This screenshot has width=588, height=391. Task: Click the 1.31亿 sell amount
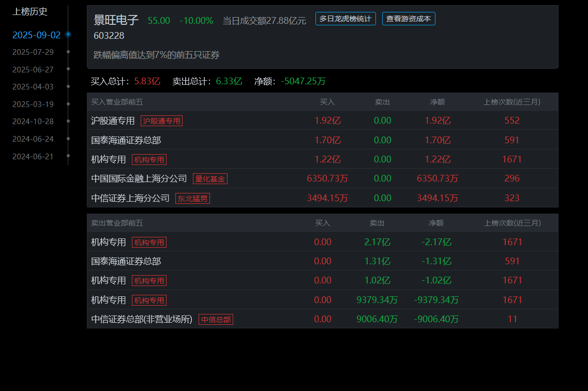[x=377, y=261]
